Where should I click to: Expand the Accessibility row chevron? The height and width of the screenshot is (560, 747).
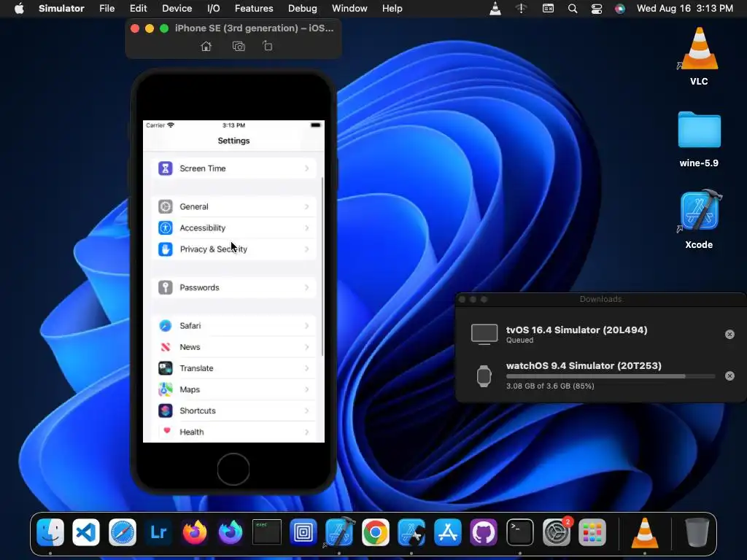[x=307, y=227]
